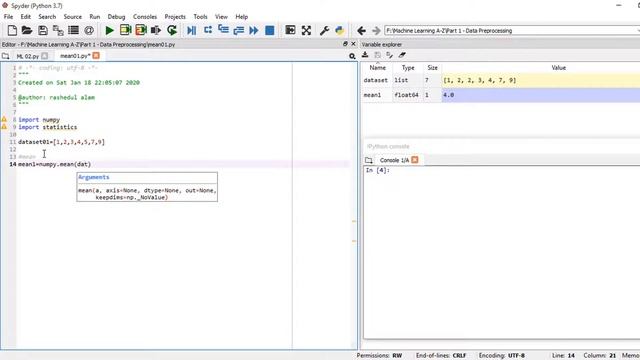640x360 pixels.
Task: Open the file list browse tabs icon
Action: 73,30
